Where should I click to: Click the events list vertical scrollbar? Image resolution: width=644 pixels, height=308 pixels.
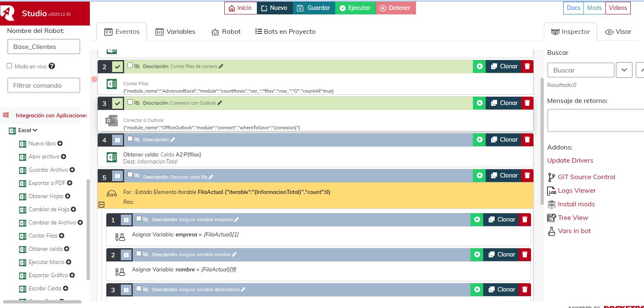[x=542, y=140]
